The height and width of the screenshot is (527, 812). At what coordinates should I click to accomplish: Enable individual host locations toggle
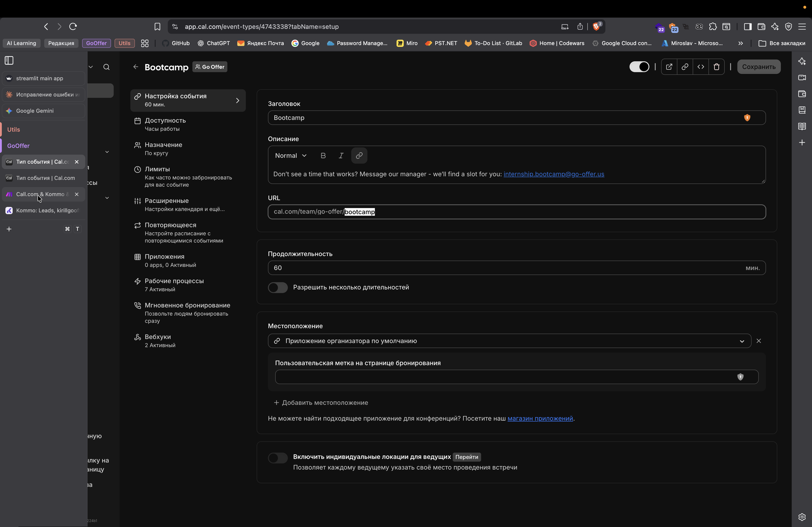(278, 458)
